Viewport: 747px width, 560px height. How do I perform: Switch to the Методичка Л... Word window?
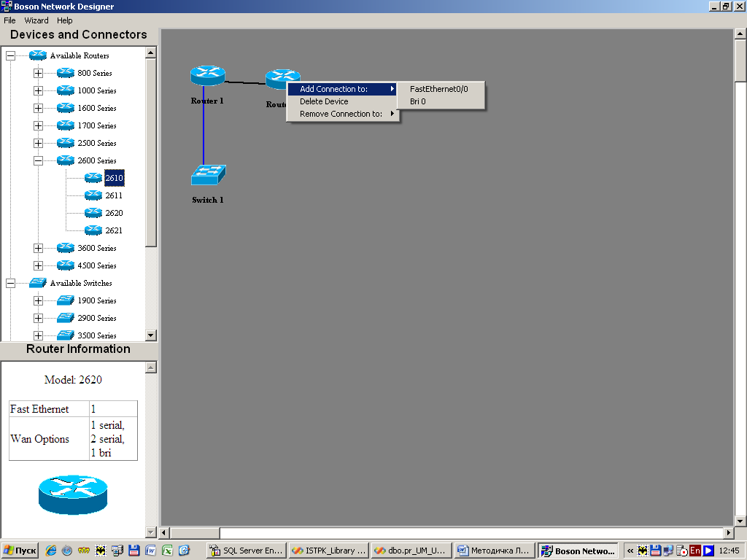tap(494, 551)
